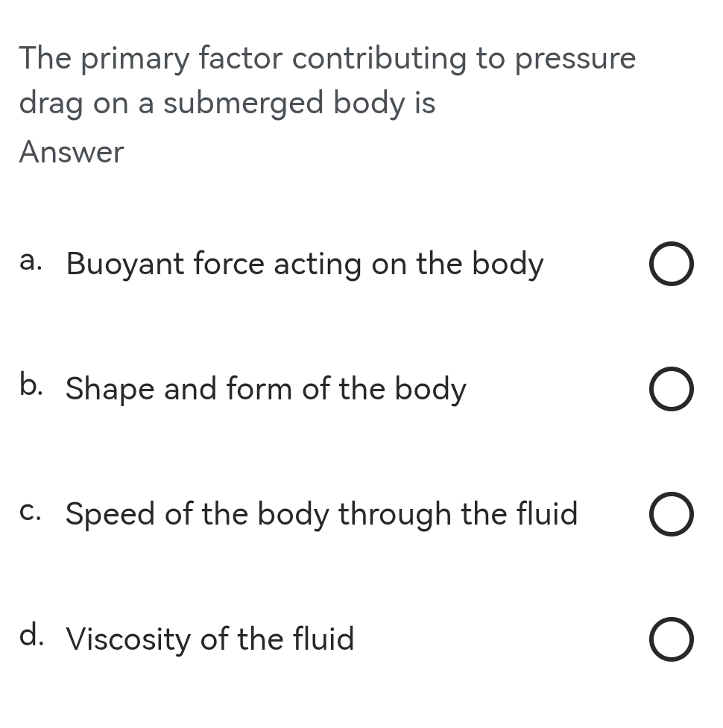Screen dimensions: 723x728
Task: Click the question line starting "The primary factor"
Action: click(327, 59)
